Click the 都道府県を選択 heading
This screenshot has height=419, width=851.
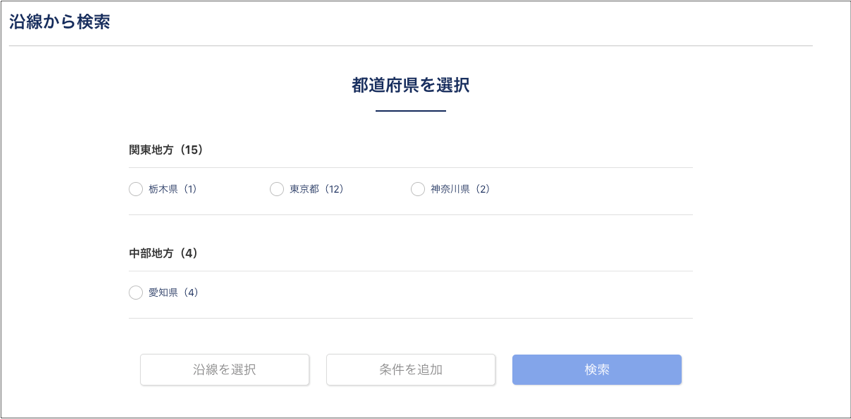410,85
